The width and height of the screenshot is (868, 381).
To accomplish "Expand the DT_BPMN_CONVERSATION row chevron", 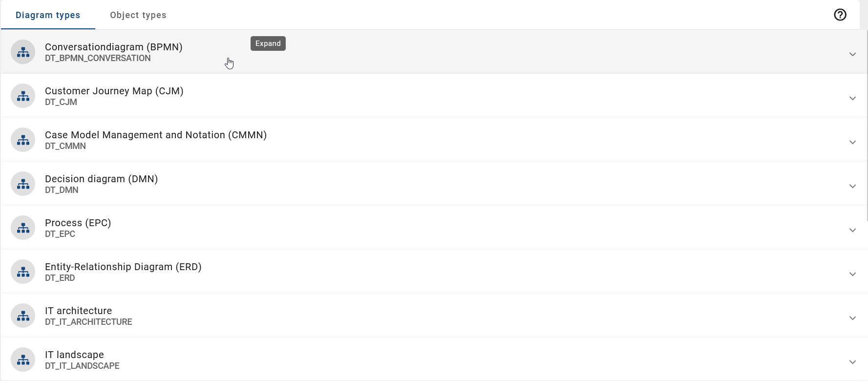I will pos(853,54).
